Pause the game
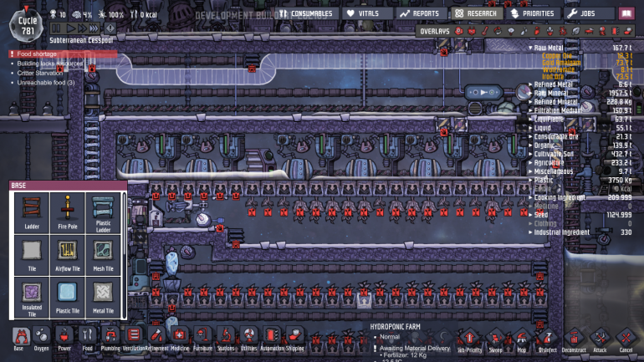 click(x=56, y=28)
